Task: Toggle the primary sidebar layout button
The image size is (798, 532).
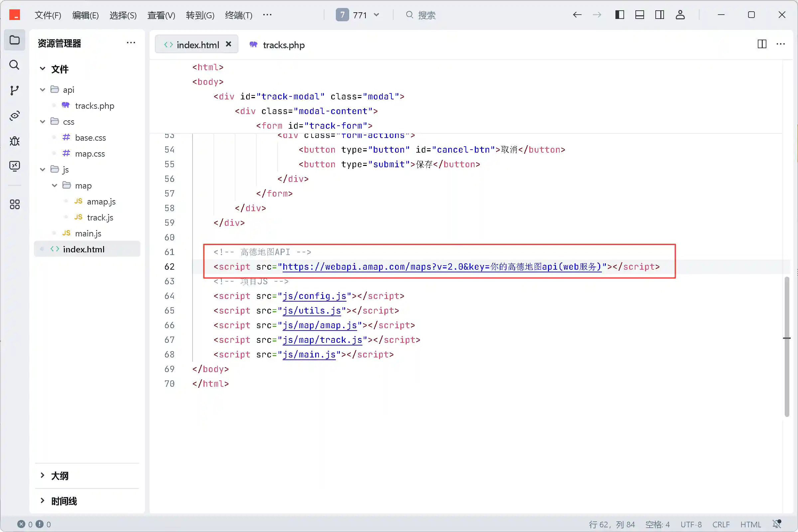Action: (619, 15)
